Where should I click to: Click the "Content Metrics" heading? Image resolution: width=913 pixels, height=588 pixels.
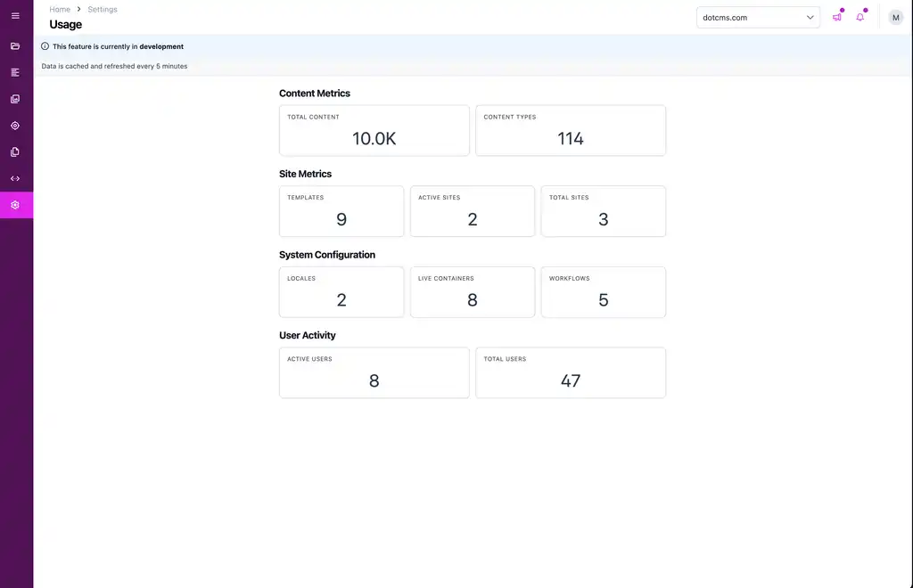[315, 93]
